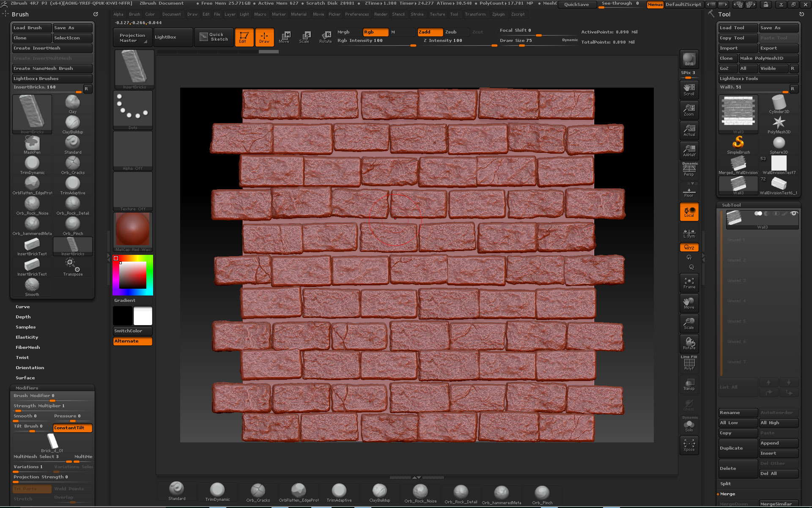Select the SimpleBrush tool thumbnail
Viewport: 812px width, 508px height.
[x=738, y=145]
